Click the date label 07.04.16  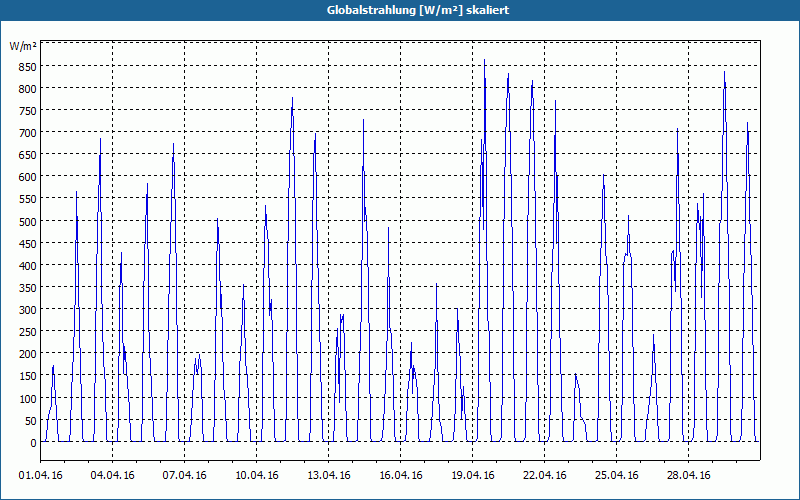coord(184,476)
